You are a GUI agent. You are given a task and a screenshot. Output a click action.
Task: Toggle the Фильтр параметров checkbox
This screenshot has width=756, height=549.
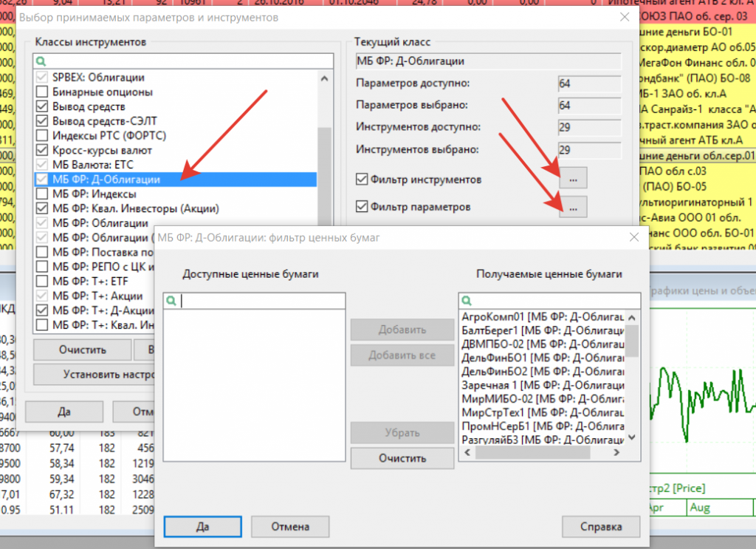click(362, 208)
